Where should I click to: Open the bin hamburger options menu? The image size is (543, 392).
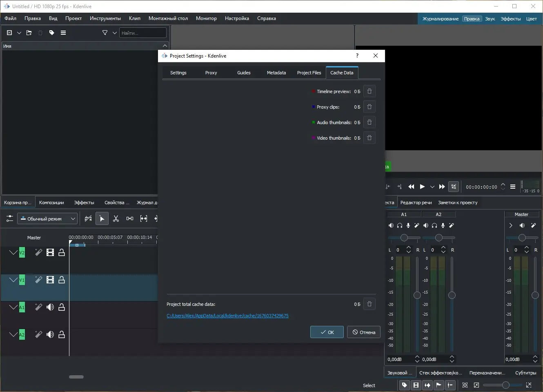point(63,33)
